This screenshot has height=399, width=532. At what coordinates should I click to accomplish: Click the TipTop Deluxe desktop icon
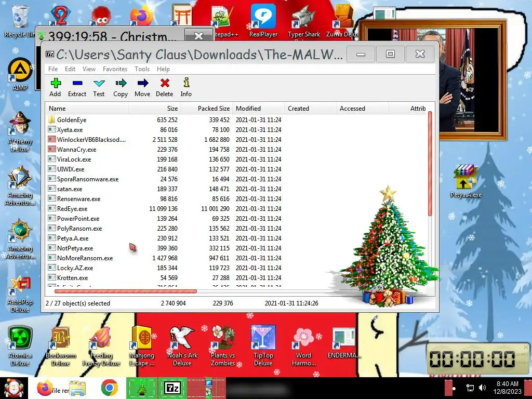263,346
